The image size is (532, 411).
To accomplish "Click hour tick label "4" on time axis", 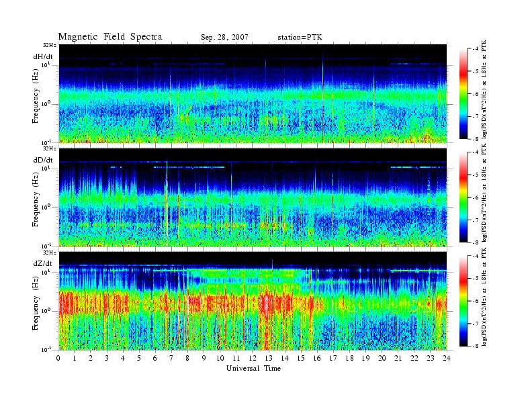I will [123, 358].
